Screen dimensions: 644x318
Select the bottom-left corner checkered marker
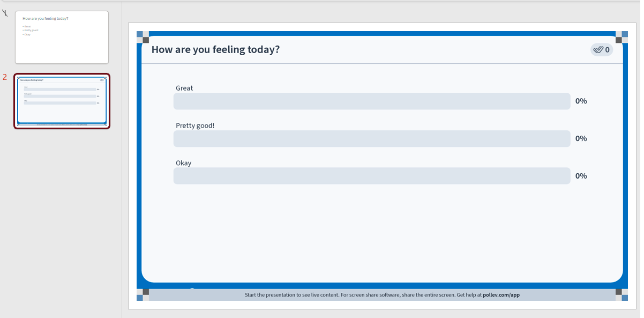tap(143, 294)
